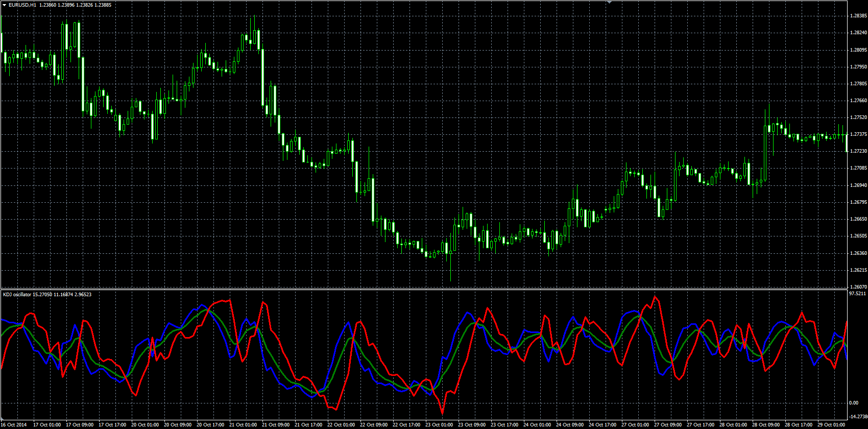
Task: Click the "23 Oct 09:00" time label
Action: [x=472, y=425]
